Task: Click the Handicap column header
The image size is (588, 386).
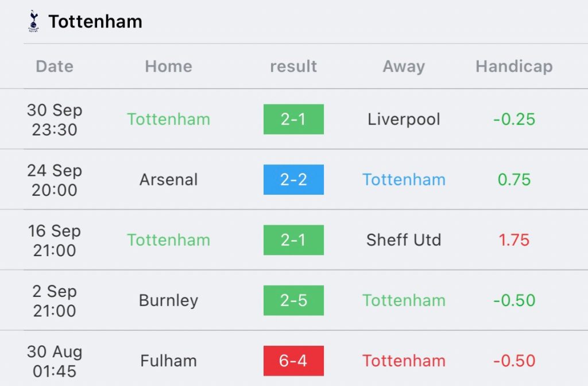Action: point(514,67)
